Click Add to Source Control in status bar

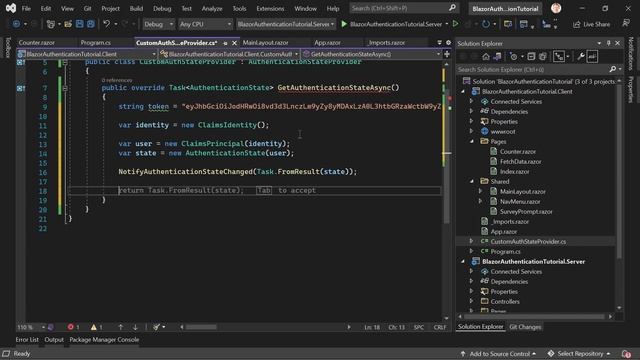498,354
